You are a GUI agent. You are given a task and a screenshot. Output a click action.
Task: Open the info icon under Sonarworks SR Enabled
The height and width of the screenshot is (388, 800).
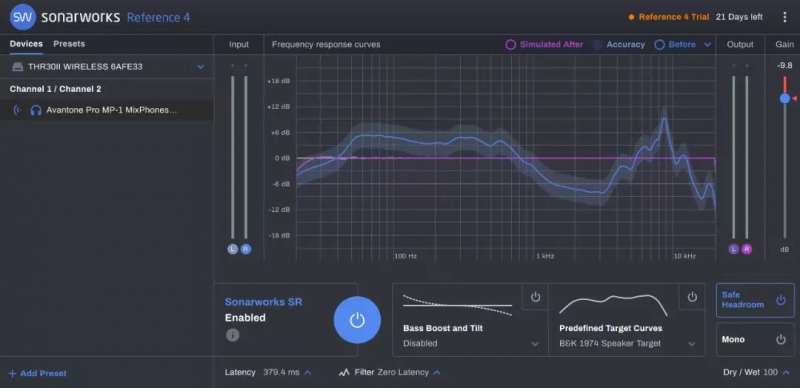233,335
